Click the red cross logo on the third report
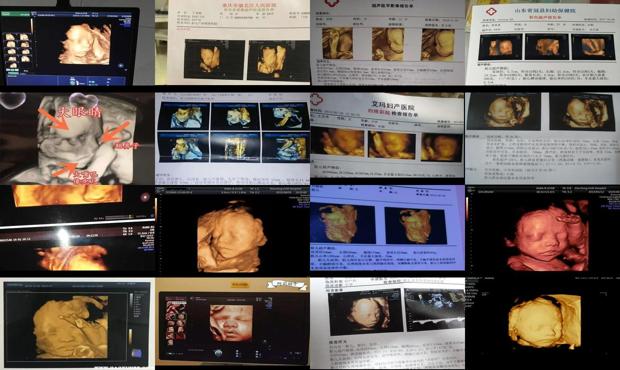 331,2
